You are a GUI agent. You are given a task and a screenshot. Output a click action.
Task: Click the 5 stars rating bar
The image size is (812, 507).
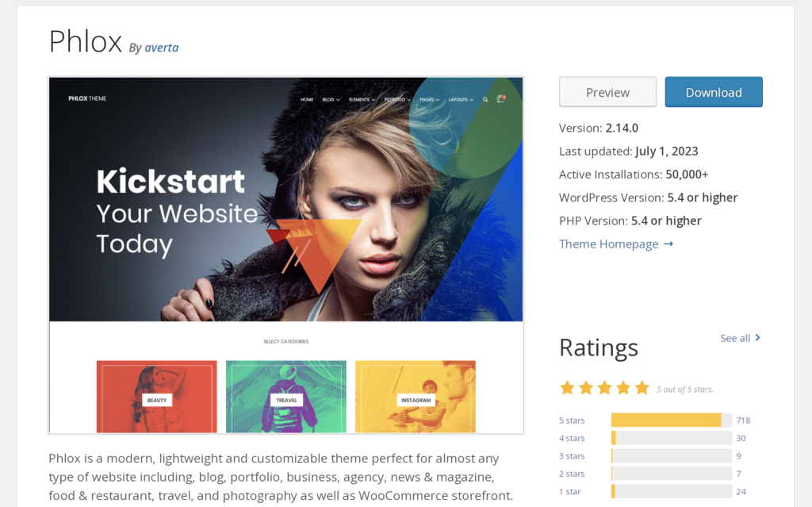coord(671,420)
